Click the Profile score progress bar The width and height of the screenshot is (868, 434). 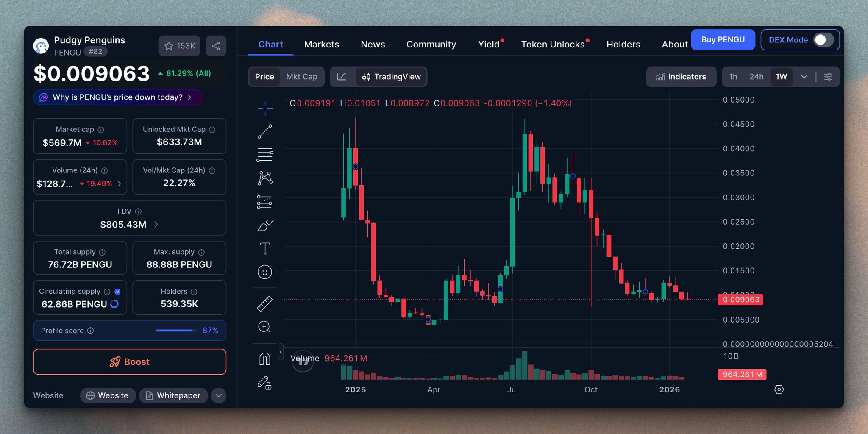point(176,331)
